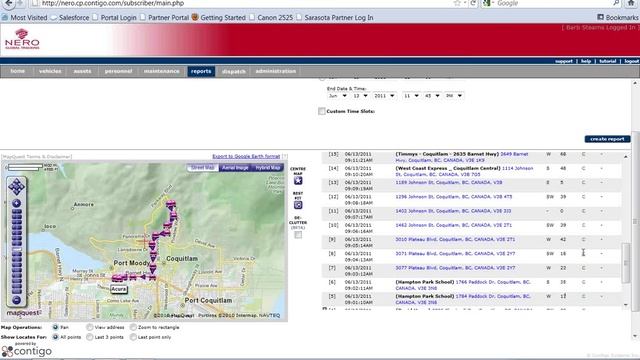Click the page vertical scrollbar thumb
The image size is (640, 360).
(x=636, y=222)
